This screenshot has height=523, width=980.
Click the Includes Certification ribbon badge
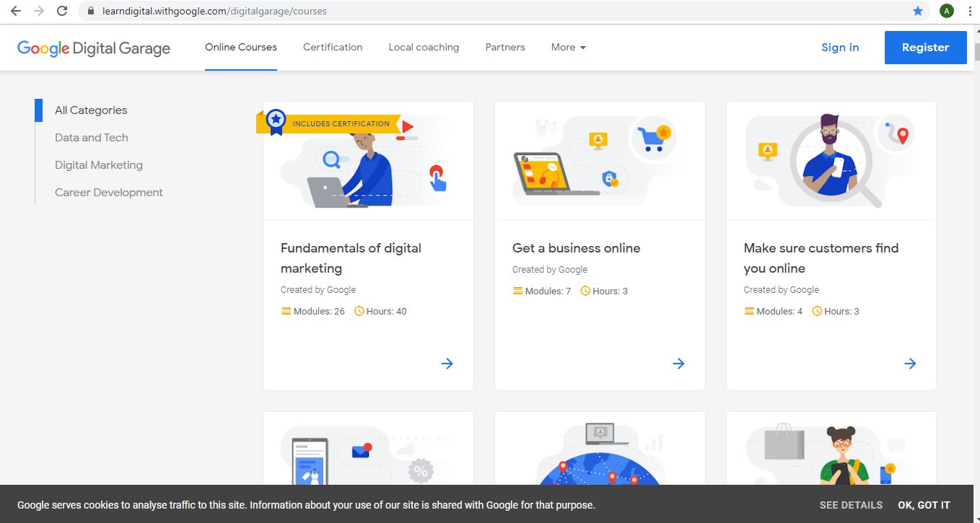(x=328, y=123)
